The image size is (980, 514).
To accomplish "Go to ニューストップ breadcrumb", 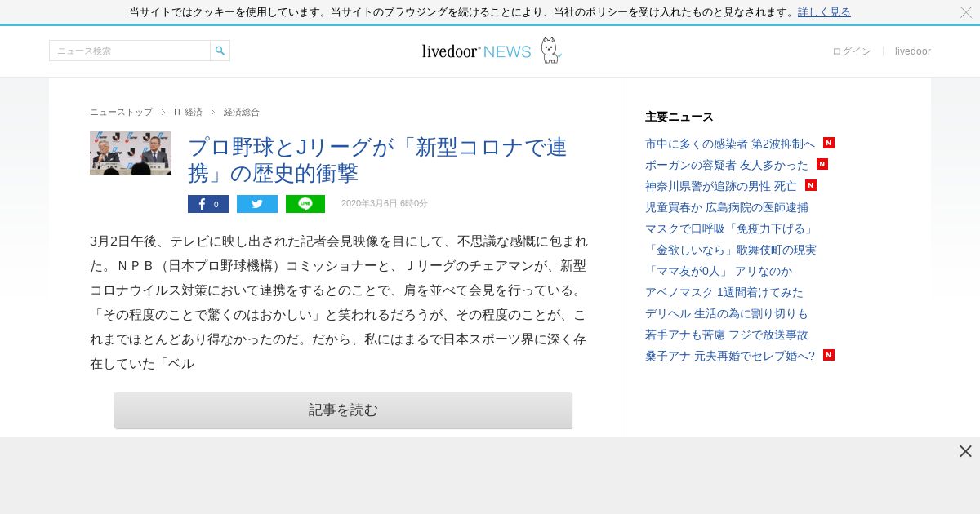I will coord(121,112).
